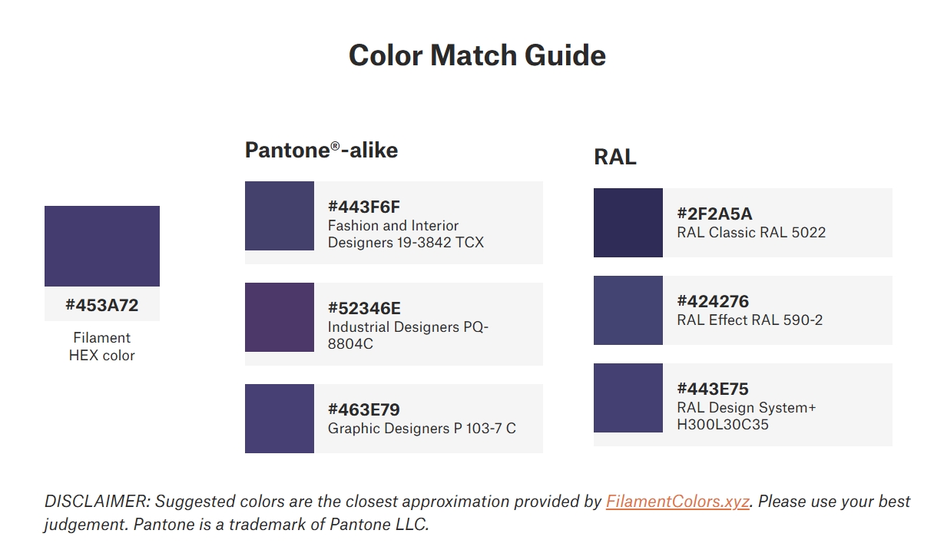The image size is (934, 560).
Task: Click the #463E79 hex code text
Action: pyautogui.click(x=364, y=409)
